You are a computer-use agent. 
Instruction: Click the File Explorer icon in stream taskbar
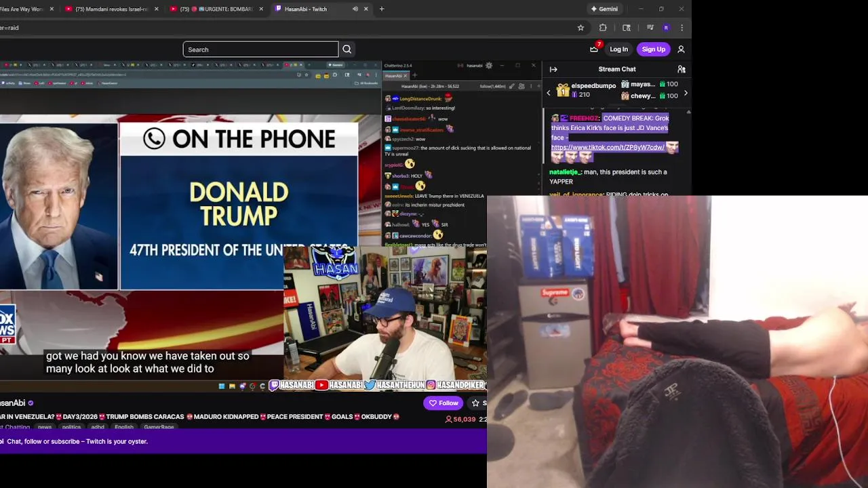tap(232, 386)
